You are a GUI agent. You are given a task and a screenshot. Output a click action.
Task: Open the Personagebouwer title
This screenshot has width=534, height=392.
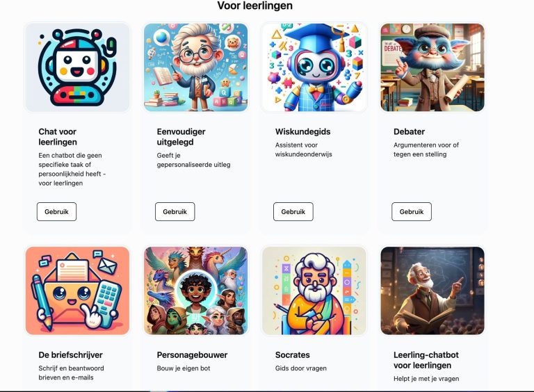click(x=192, y=355)
